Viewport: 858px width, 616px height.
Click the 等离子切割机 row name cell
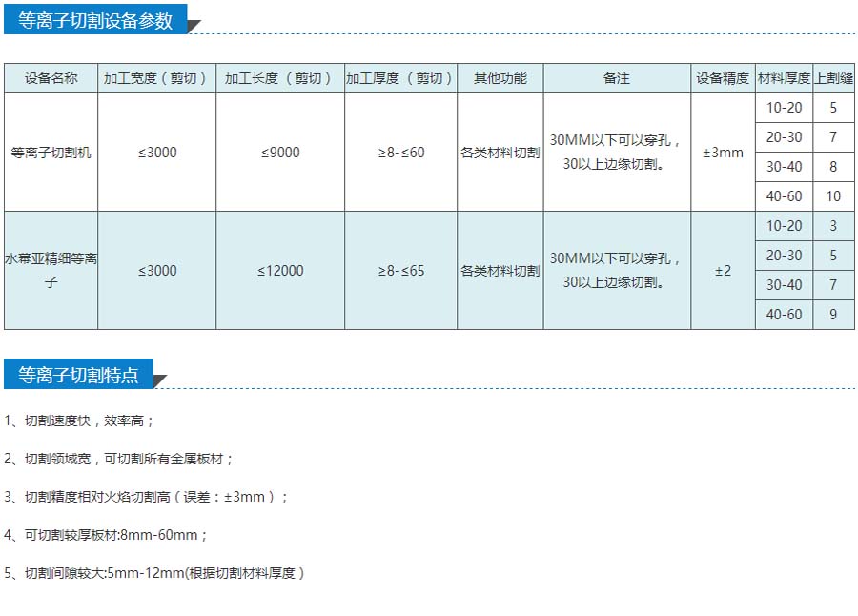pos(51,153)
